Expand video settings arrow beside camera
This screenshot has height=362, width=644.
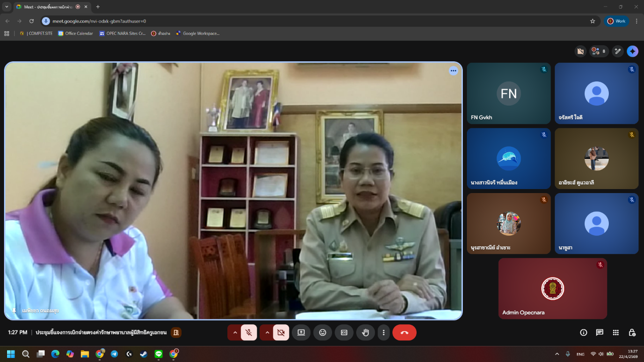point(267,332)
